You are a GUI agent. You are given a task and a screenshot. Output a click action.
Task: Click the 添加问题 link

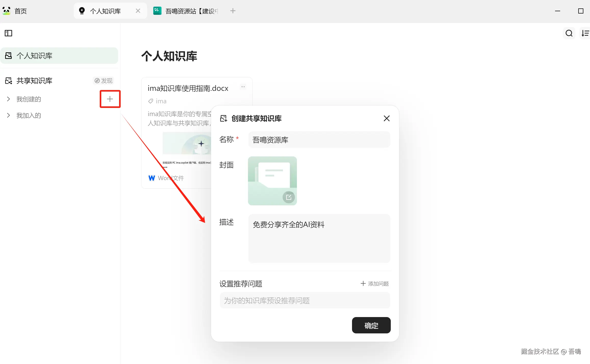(375, 284)
